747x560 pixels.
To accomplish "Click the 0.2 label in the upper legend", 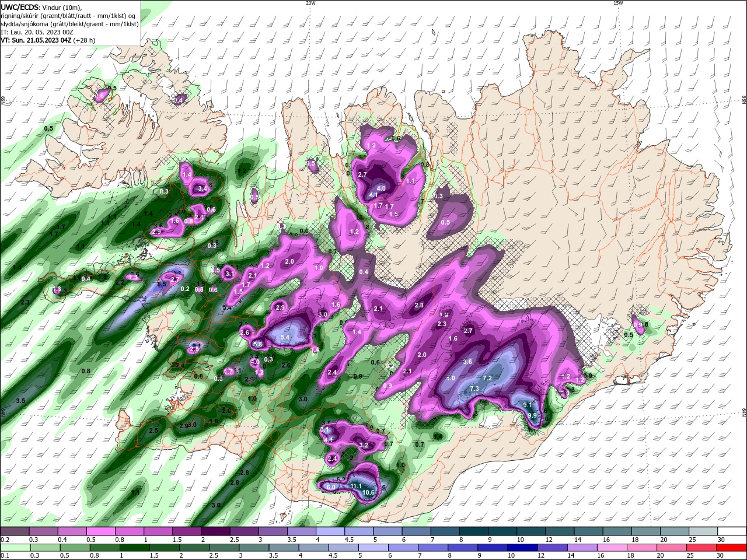I will [x=5, y=540].
